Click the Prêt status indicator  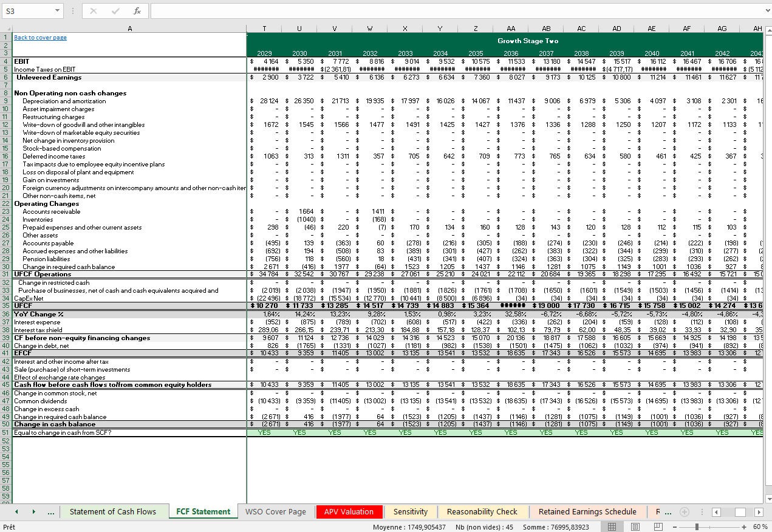coord(9,527)
